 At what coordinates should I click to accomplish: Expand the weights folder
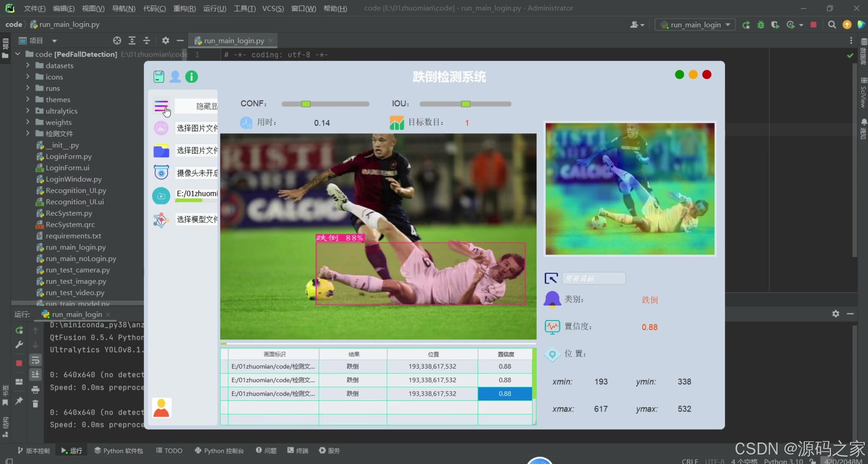coord(28,122)
